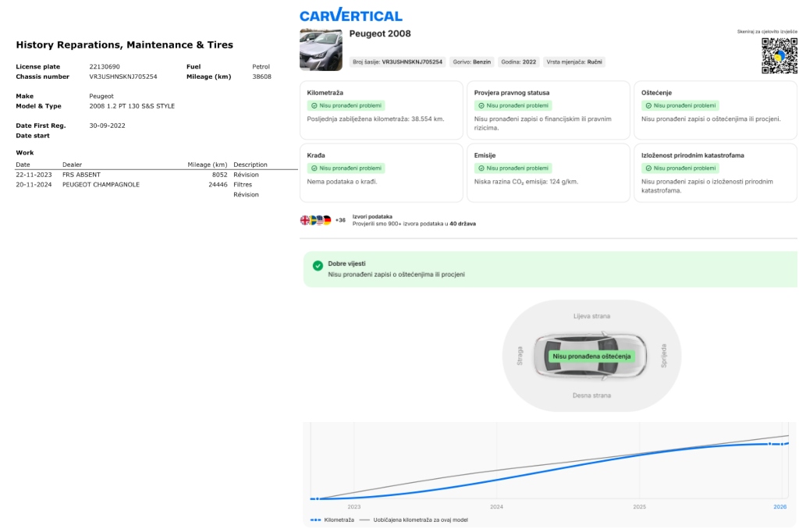Click the 2024 label on chart axis
Image resolution: width=799 pixels, height=532 pixels.
click(496, 507)
